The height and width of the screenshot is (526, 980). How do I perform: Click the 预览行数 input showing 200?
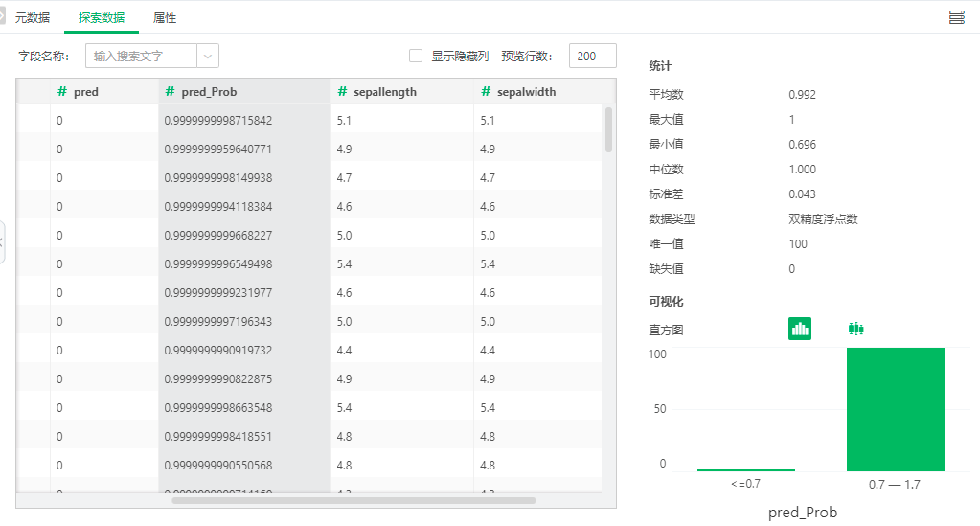pyautogui.click(x=592, y=57)
